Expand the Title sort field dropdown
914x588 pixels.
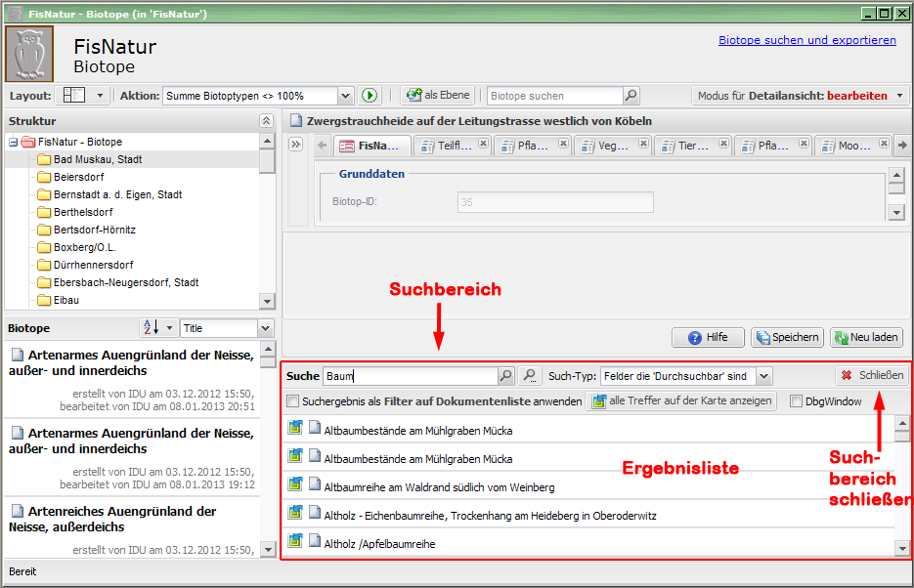click(265, 328)
